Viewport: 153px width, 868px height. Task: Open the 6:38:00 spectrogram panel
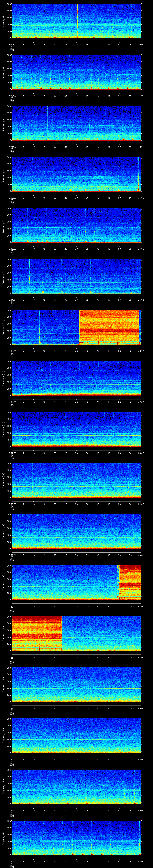coord(76,480)
